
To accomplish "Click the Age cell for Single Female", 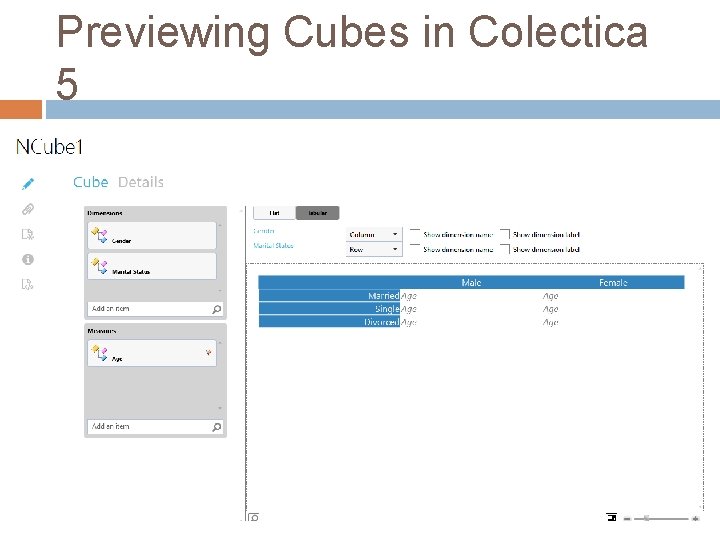I will coord(551,309).
